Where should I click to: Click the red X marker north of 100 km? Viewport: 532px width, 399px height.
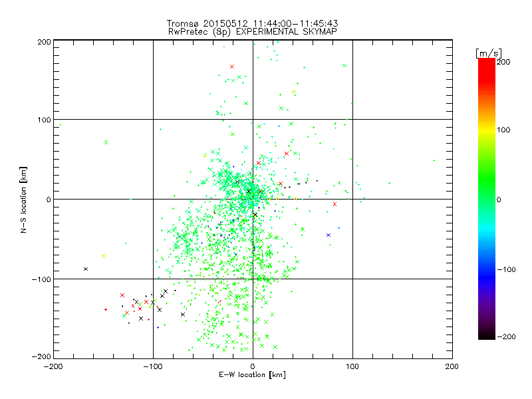coord(232,66)
